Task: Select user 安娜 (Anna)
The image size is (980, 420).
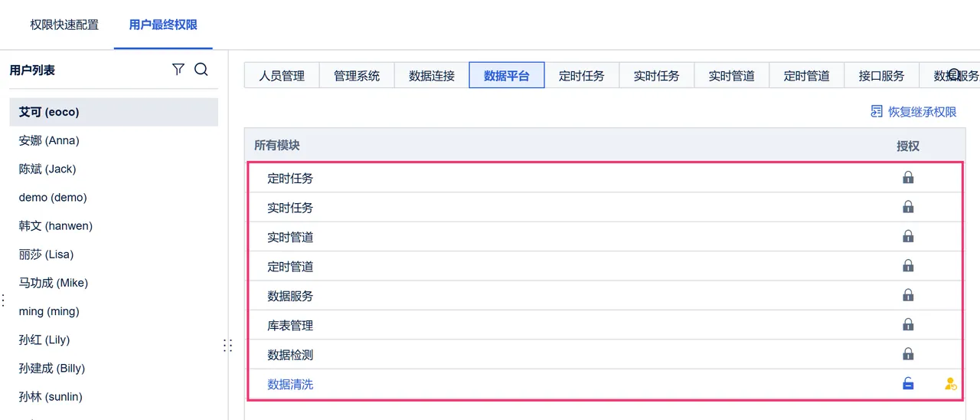Action: click(114, 140)
